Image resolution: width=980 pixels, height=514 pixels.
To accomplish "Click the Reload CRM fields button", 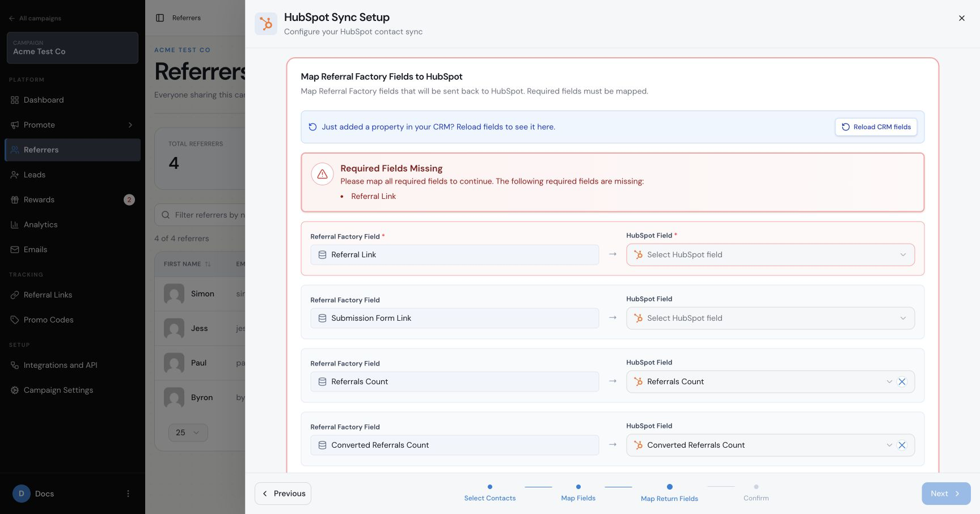I will point(876,127).
